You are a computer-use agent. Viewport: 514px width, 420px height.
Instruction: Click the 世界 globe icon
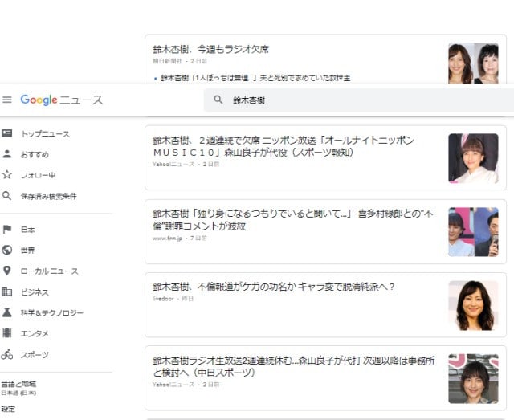[x=7, y=250]
